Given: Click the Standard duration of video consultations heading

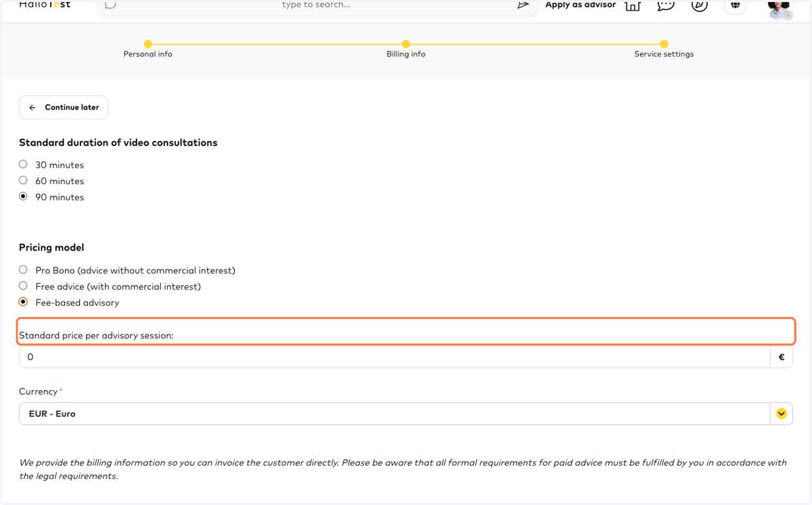Looking at the screenshot, I should 118,143.
